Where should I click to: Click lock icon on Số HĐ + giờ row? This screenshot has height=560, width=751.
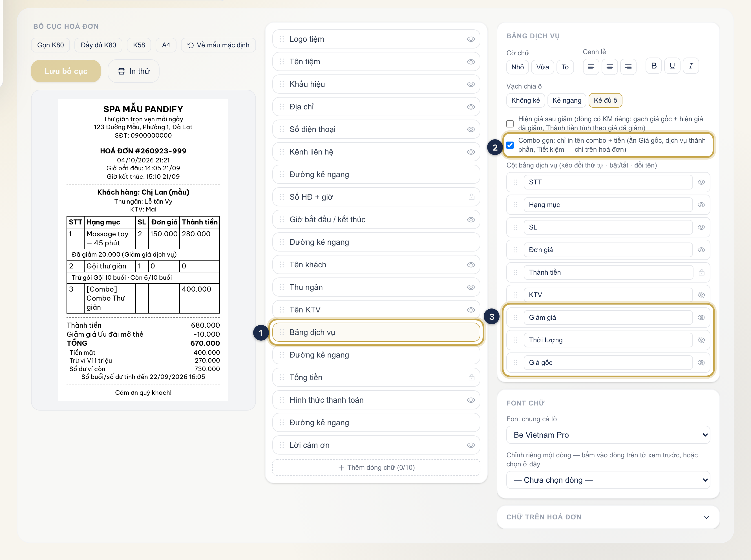471,197
